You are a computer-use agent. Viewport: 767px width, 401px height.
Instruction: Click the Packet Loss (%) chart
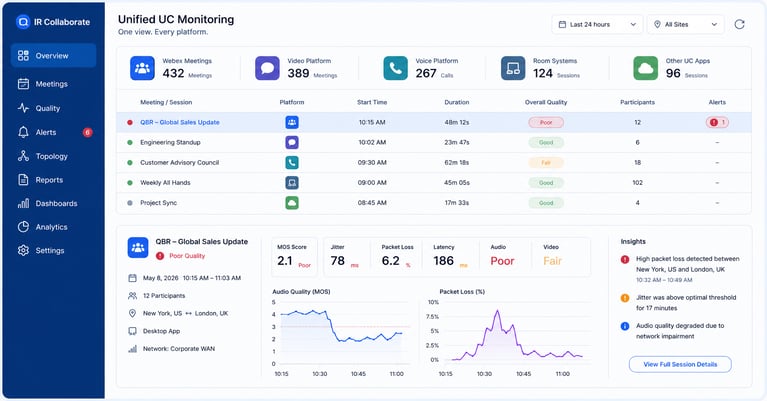coord(507,333)
